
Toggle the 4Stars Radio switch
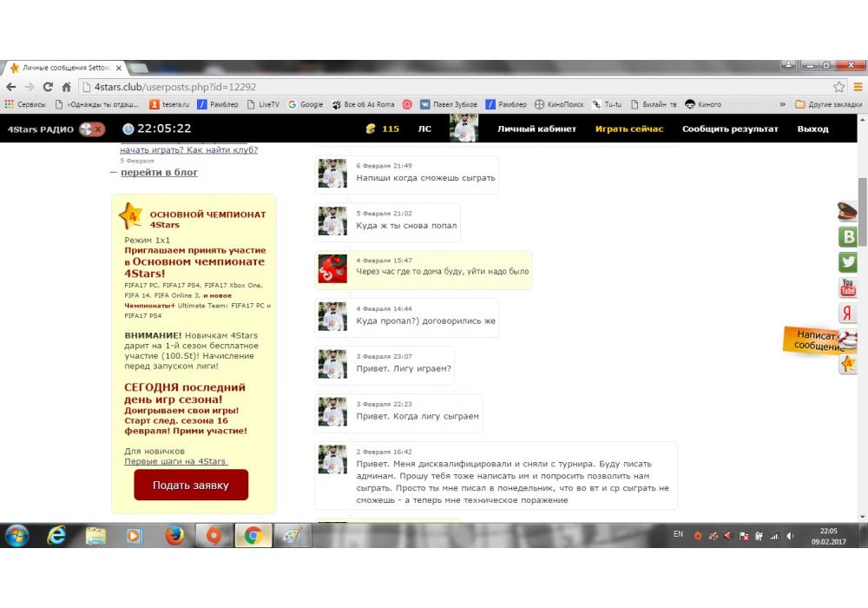pyautogui.click(x=92, y=129)
